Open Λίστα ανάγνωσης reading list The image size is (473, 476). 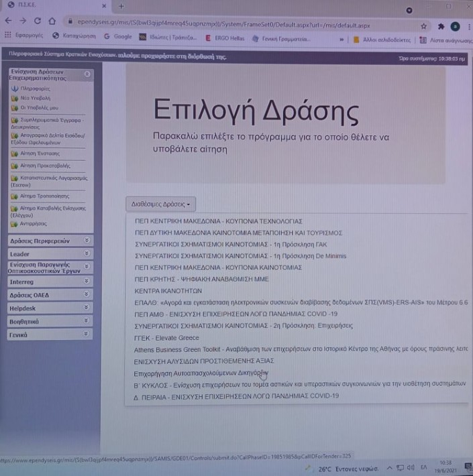pyautogui.click(x=446, y=40)
